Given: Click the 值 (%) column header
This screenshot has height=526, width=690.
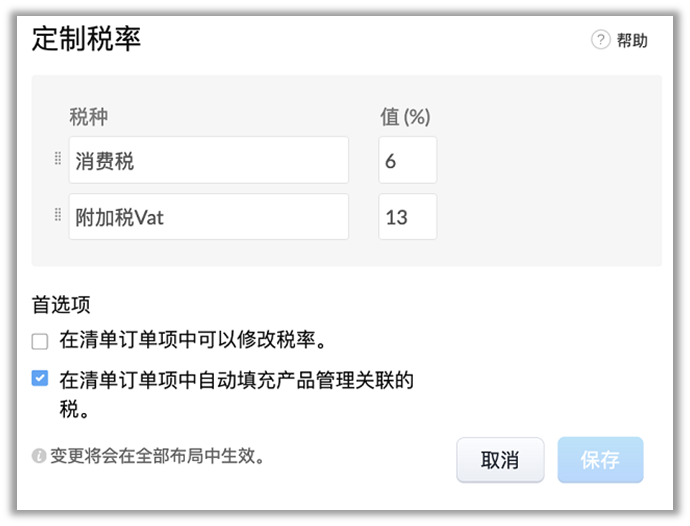Looking at the screenshot, I should [405, 117].
